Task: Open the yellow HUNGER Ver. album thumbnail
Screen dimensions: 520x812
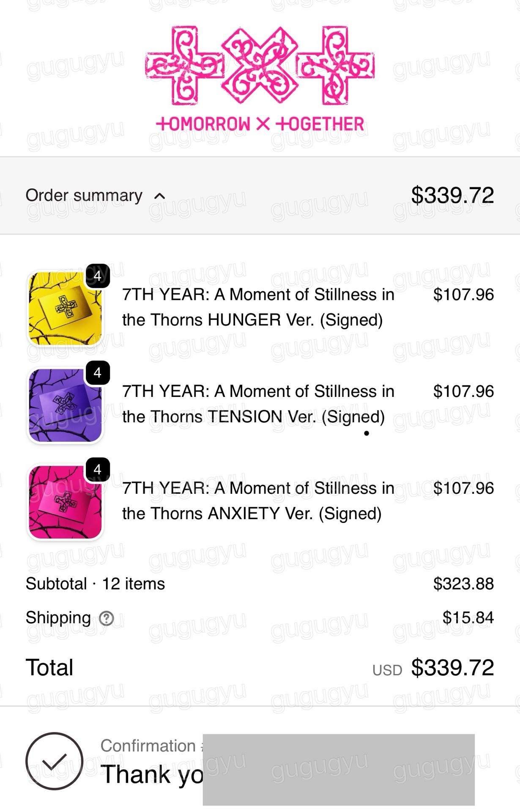Action: 65,308
